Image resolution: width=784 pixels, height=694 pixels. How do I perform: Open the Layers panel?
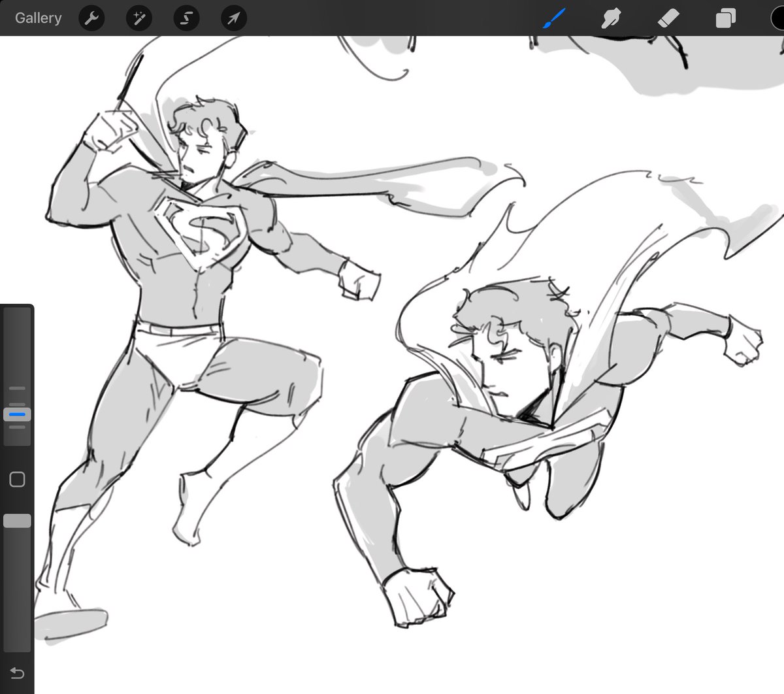[x=725, y=18]
